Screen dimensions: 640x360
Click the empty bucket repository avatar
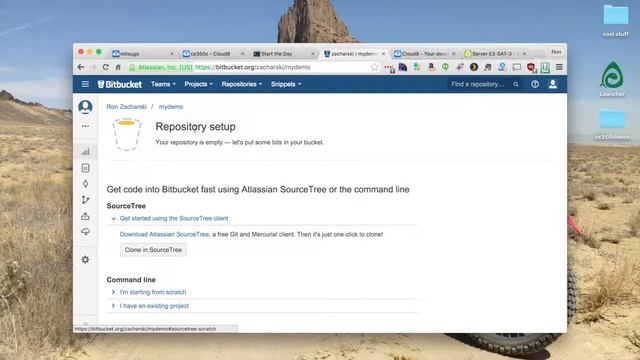(x=127, y=134)
